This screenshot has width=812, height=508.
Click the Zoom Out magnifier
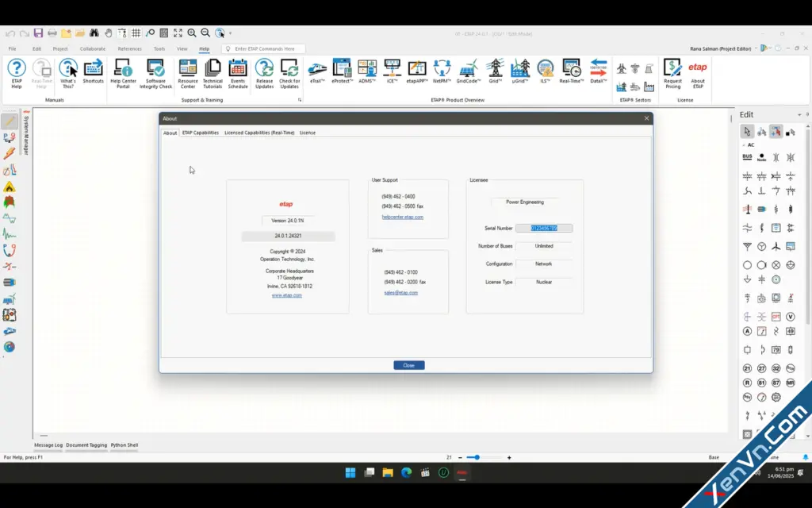(x=205, y=33)
